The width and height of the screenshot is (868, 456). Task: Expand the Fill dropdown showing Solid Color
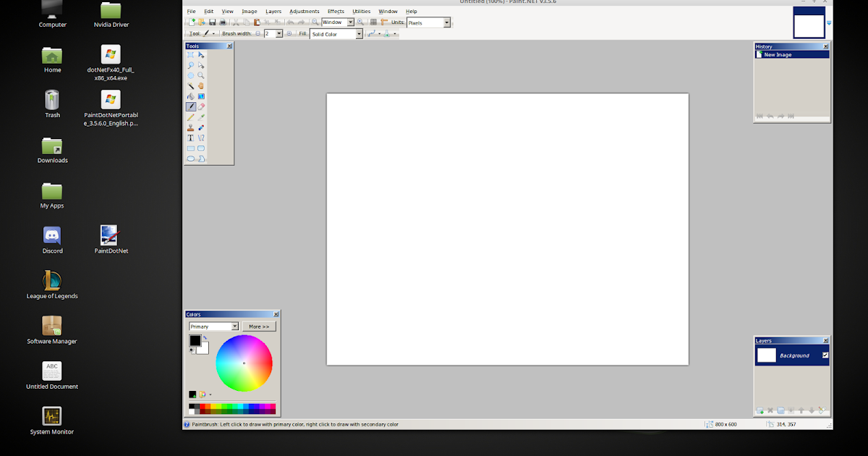click(x=359, y=34)
